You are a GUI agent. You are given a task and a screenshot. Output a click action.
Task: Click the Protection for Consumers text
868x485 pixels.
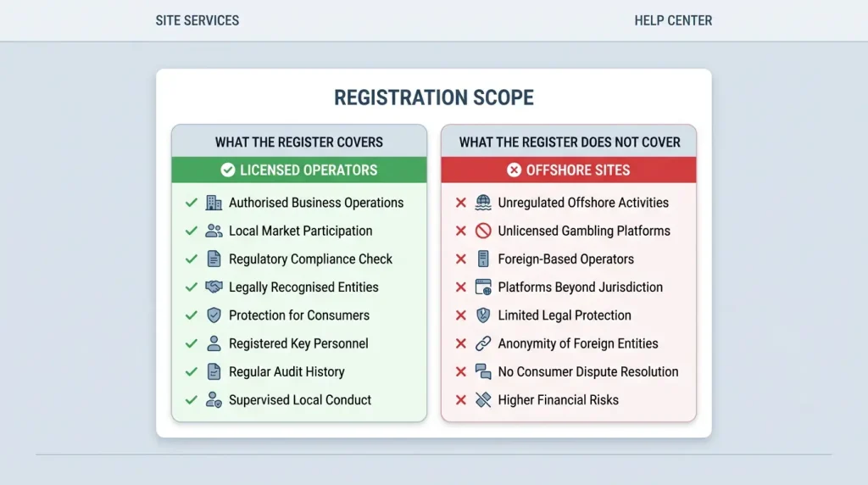pos(299,315)
